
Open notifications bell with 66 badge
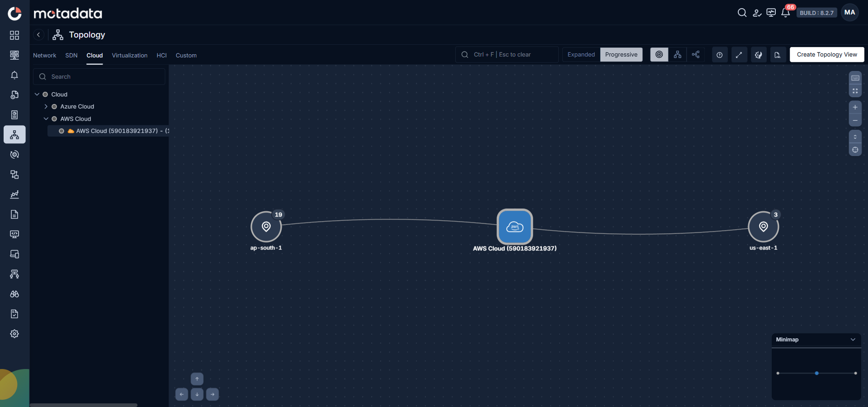pos(786,12)
